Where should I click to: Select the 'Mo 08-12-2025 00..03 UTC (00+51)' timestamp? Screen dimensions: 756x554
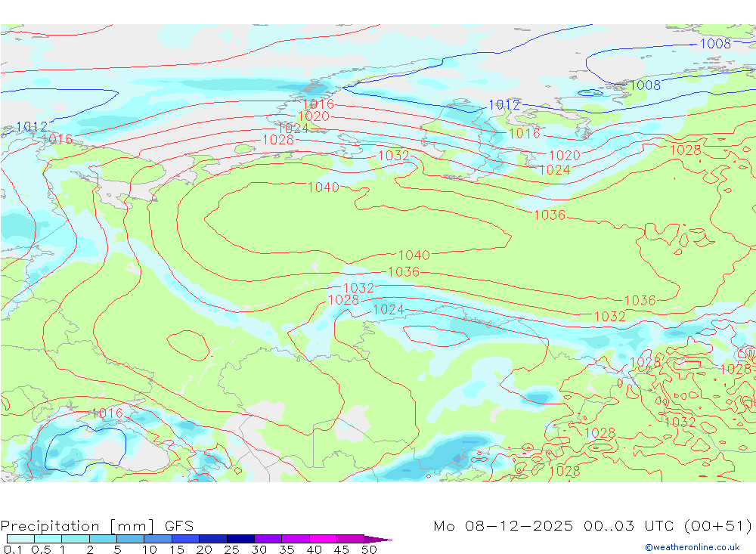coord(593,525)
